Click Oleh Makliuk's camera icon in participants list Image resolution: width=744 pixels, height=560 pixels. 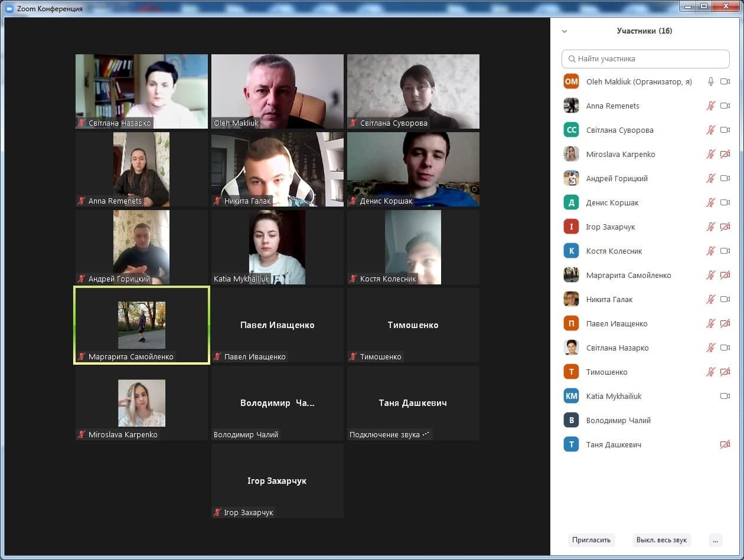725,81
